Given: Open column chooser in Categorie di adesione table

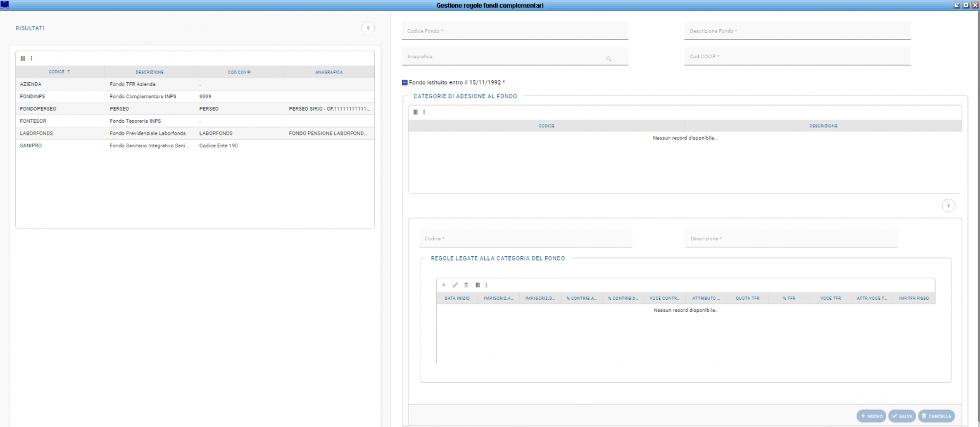Looking at the screenshot, I should 416,112.
